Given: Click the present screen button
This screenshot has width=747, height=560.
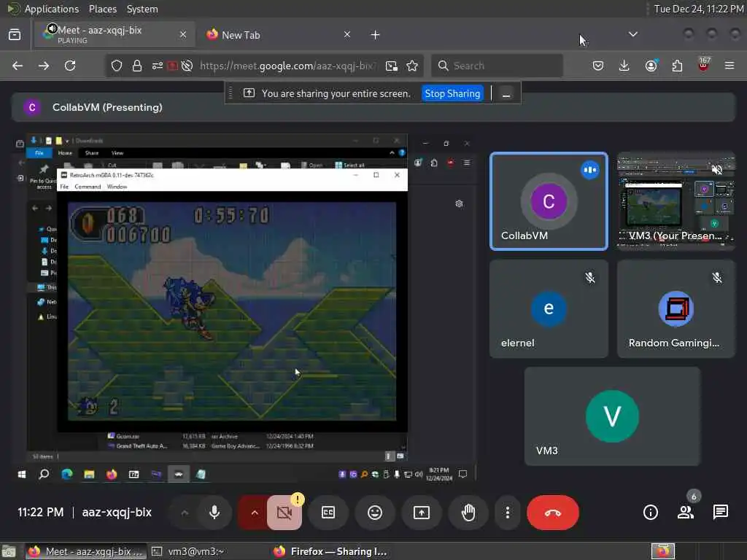Looking at the screenshot, I should 422,513.
